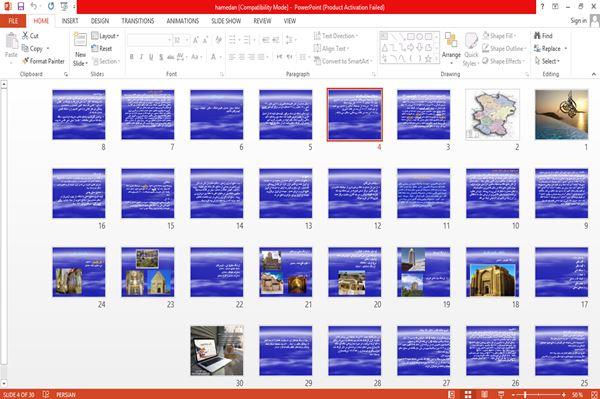
Task: Toggle Underline formatting
Action: pos(151,57)
